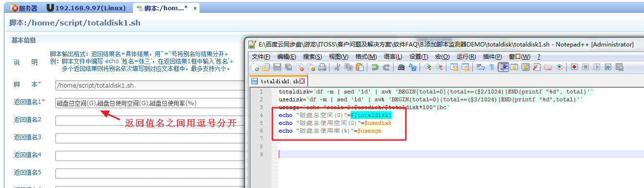
Task: Stop macro recording square icon
Action: [585, 67]
